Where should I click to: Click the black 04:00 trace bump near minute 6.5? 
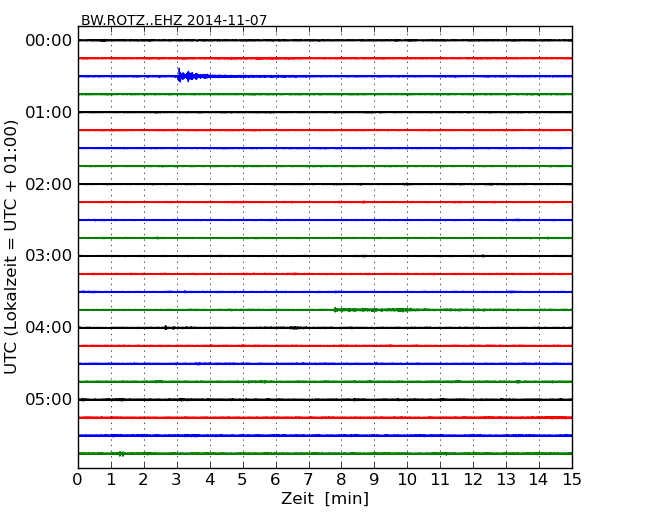pyautogui.click(x=294, y=328)
